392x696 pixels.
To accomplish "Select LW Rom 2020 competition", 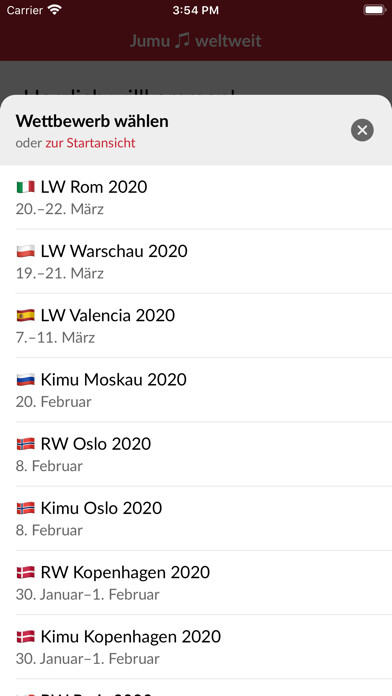I will point(196,197).
